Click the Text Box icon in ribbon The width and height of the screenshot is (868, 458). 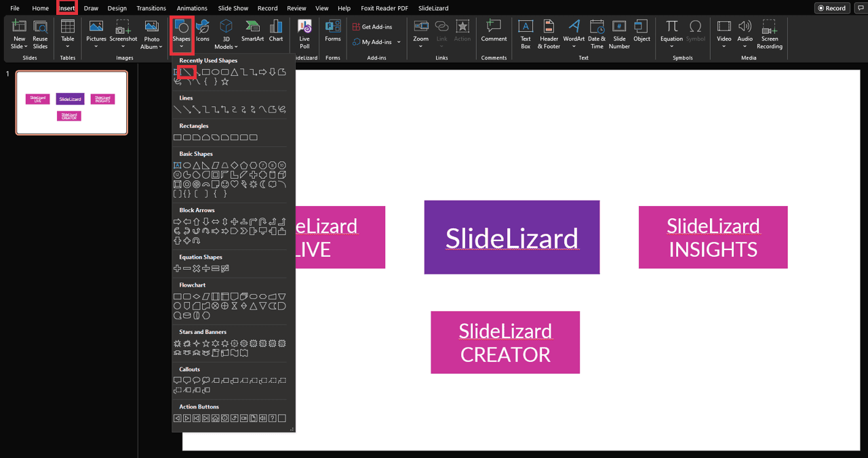[x=526, y=27]
